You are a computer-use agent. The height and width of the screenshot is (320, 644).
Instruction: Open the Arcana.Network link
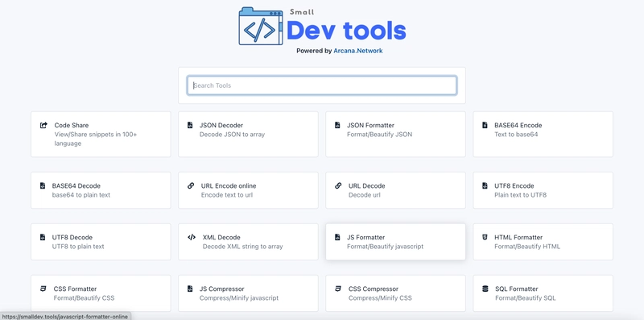click(x=358, y=51)
